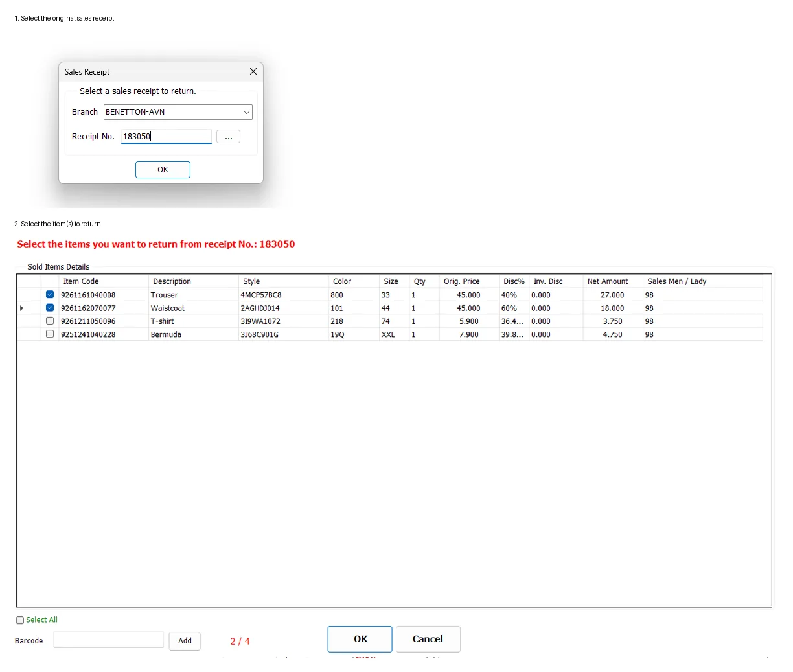Sort by Sales Men / Lady header

[x=703, y=281]
